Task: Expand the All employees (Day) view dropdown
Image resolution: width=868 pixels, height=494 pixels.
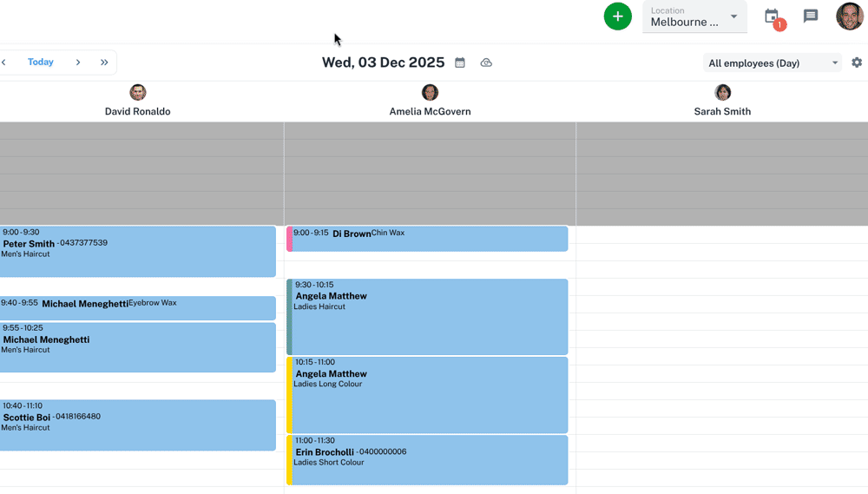Action: click(x=773, y=63)
